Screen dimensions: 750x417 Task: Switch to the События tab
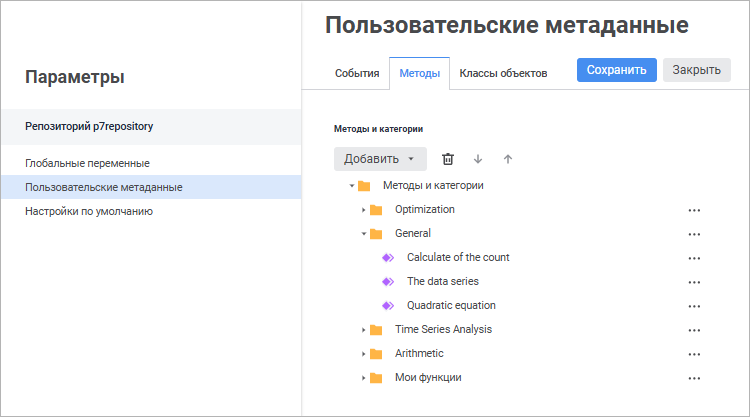[357, 74]
